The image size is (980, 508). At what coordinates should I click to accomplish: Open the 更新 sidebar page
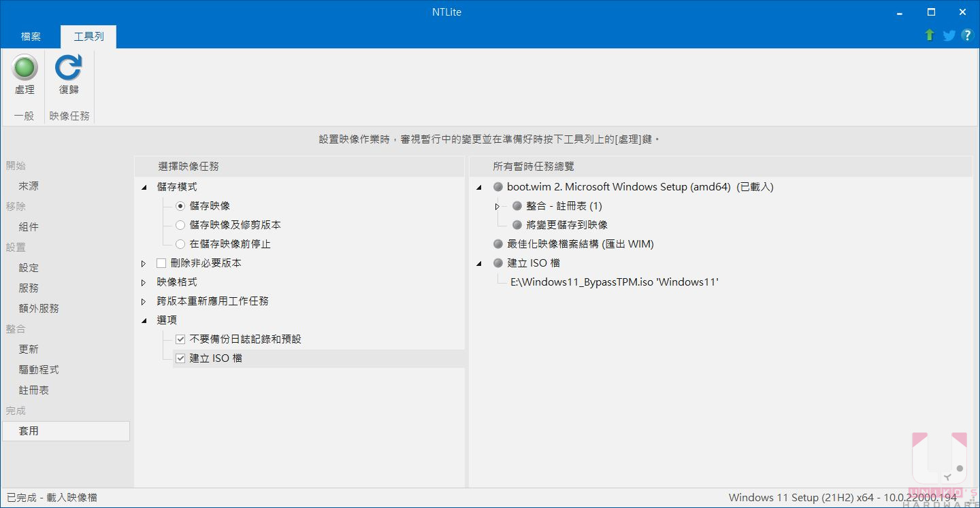click(29, 349)
